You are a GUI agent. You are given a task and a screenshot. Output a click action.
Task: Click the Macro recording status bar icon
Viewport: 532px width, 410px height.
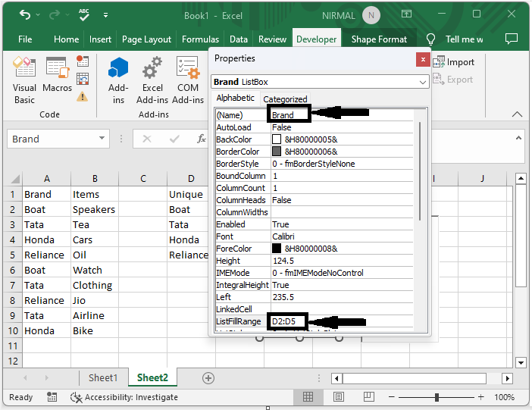[52, 397]
